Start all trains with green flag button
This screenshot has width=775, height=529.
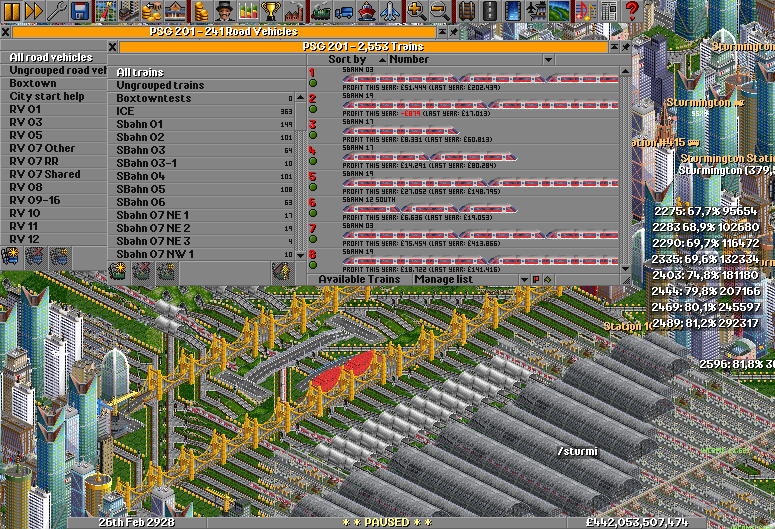(548, 279)
